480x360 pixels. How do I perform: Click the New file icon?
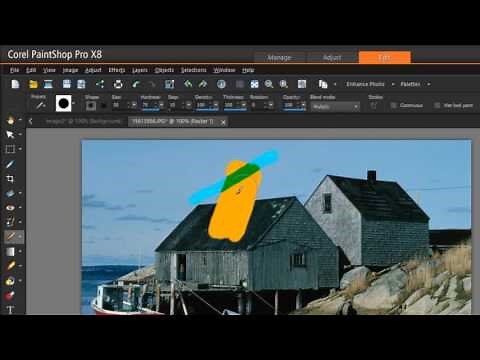coord(15,84)
